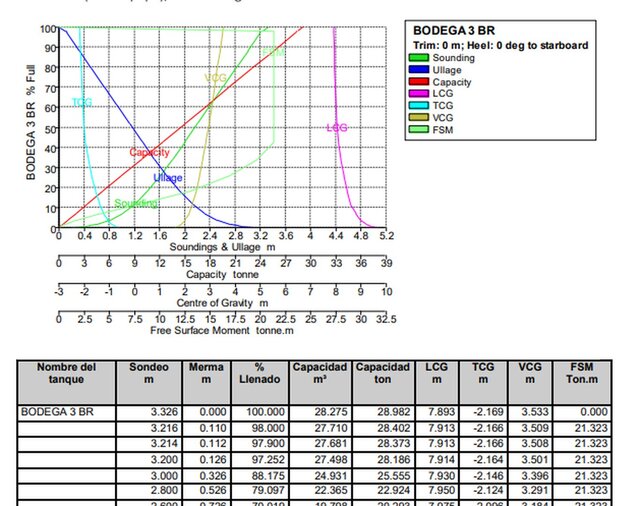Click the blue 'Ullage' curve label on the chart
The height and width of the screenshot is (506, 640).
[168, 178]
